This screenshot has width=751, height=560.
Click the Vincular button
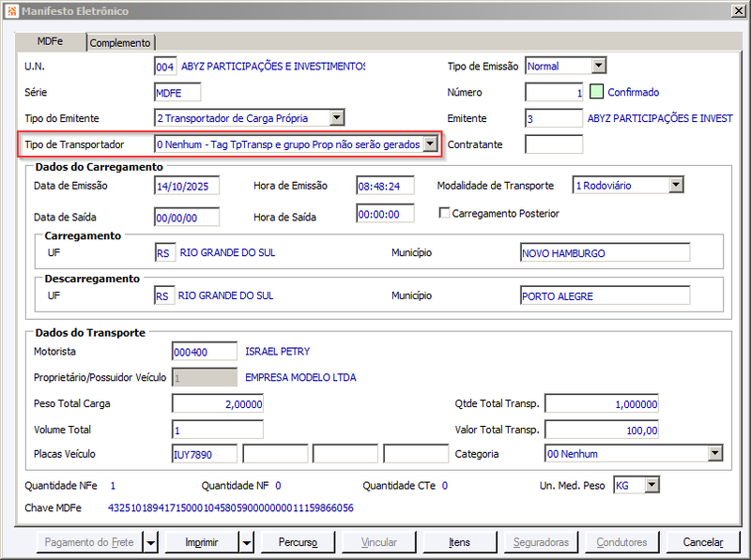[379, 542]
